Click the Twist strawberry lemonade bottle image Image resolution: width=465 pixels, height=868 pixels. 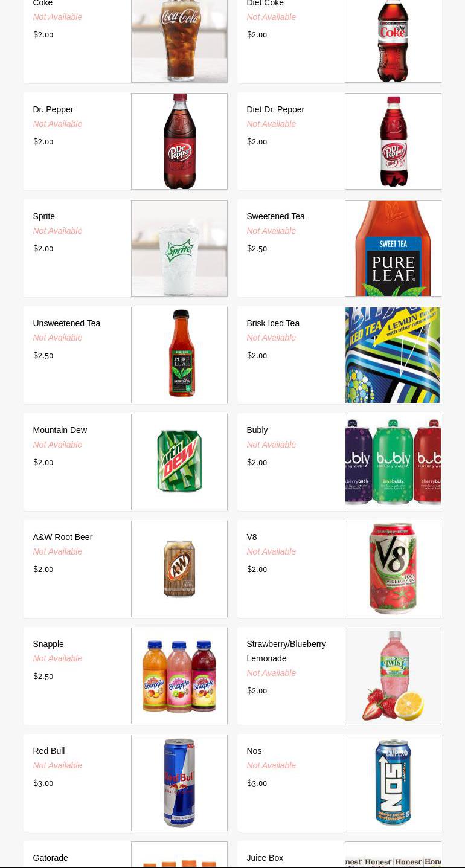pyautogui.click(x=393, y=676)
